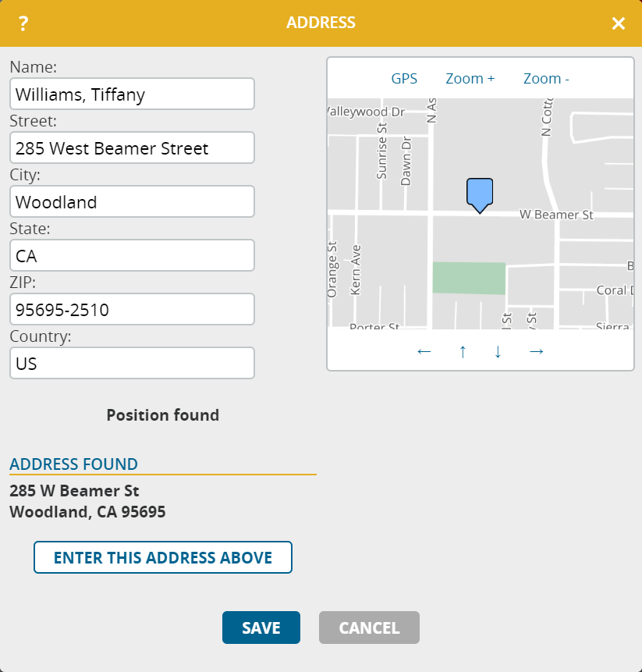Select the found address 285 W Beamer St
This screenshot has height=672, width=642.
(x=74, y=491)
